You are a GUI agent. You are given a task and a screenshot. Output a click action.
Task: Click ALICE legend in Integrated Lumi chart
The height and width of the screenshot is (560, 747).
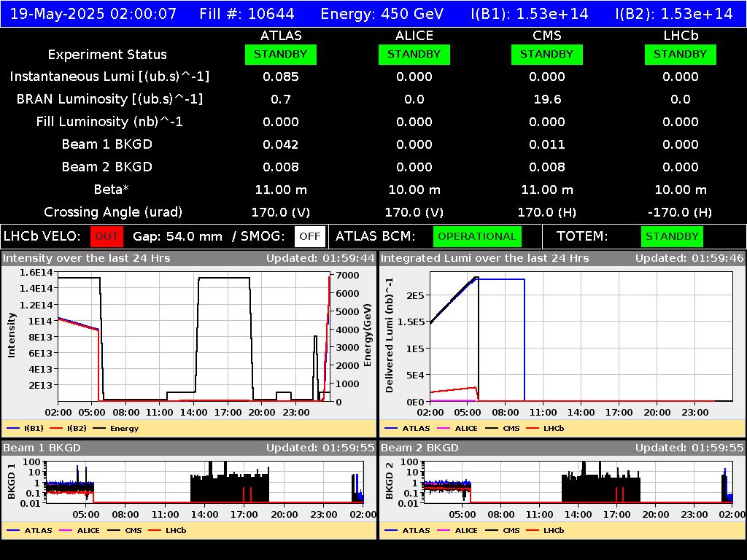tap(457, 428)
